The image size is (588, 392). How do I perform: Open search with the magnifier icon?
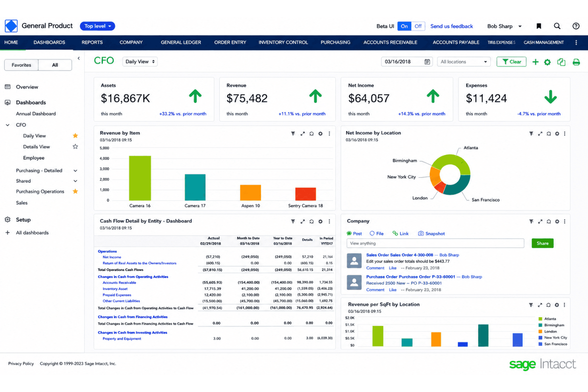click(x=557, y=26)
